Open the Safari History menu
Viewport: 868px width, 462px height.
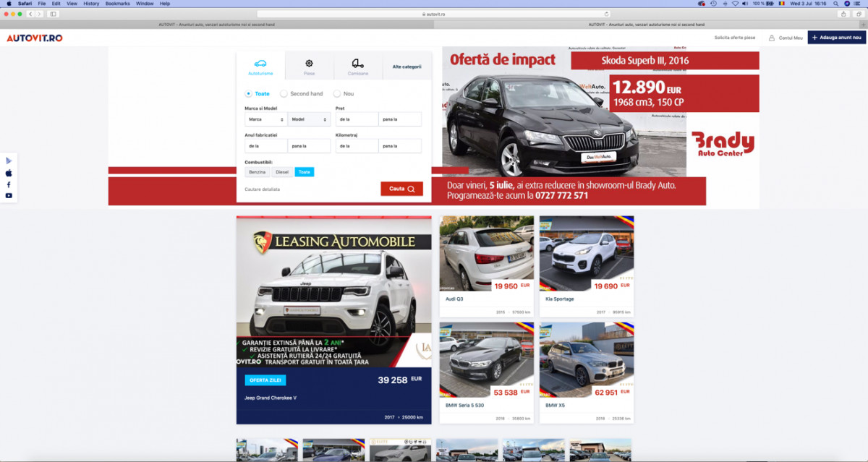tap(91, 4)
